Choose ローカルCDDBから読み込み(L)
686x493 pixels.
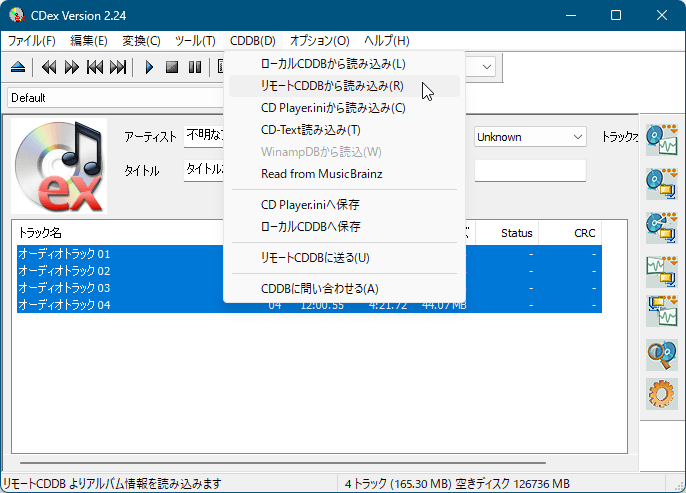(344, 64)
